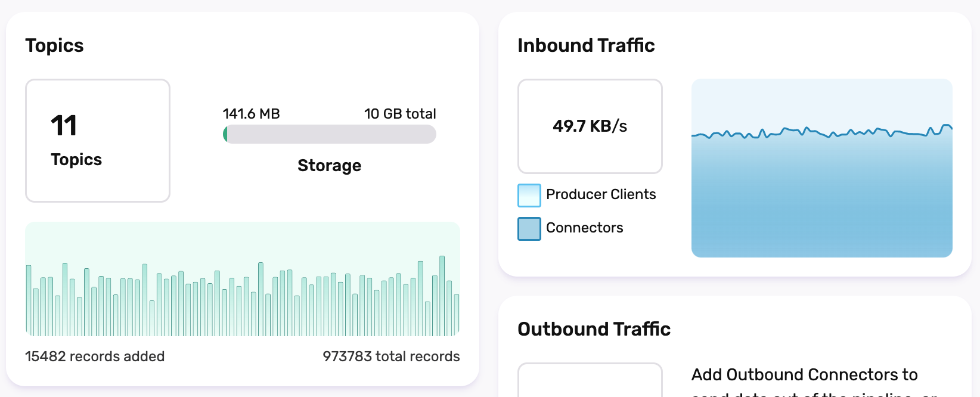The height and width of the screenshot is (397, 980).
Task: Open the 11 Topics summary box
Action: coord(98,141)
